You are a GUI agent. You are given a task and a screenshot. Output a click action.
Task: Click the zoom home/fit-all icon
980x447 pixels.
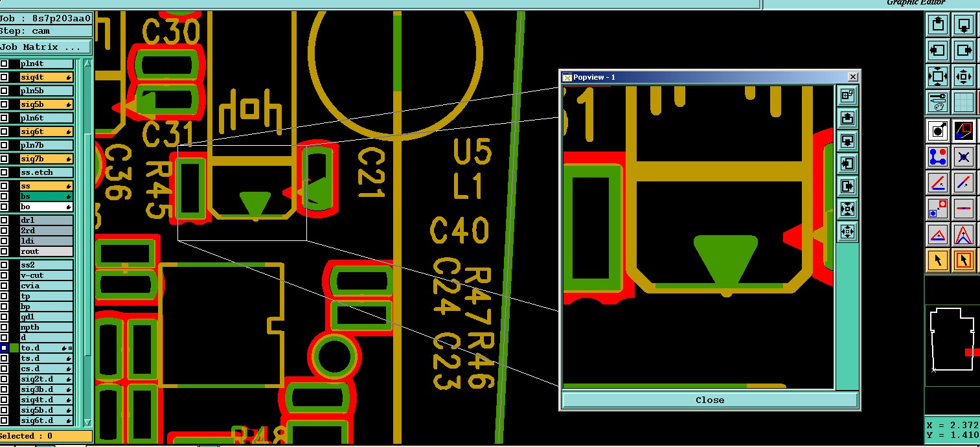click(938, 76)
